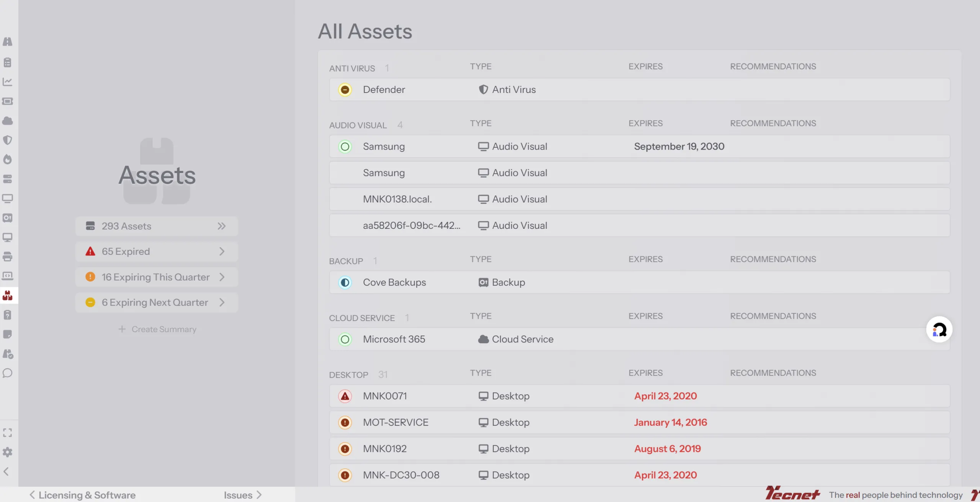980x502 pixels.
Task: Select the ticket icon in the sidebar
Action: coord(8,101)
